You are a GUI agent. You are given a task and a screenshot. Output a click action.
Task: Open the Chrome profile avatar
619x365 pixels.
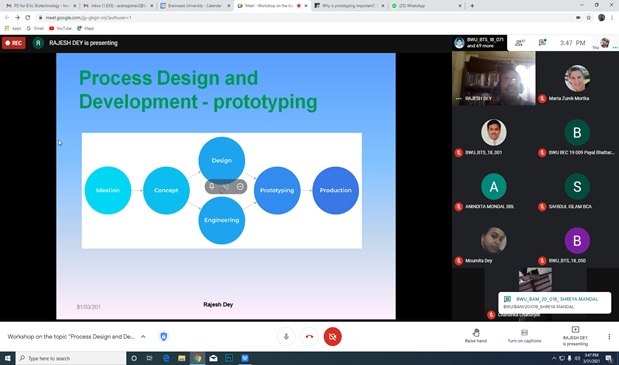click(601, 17)
